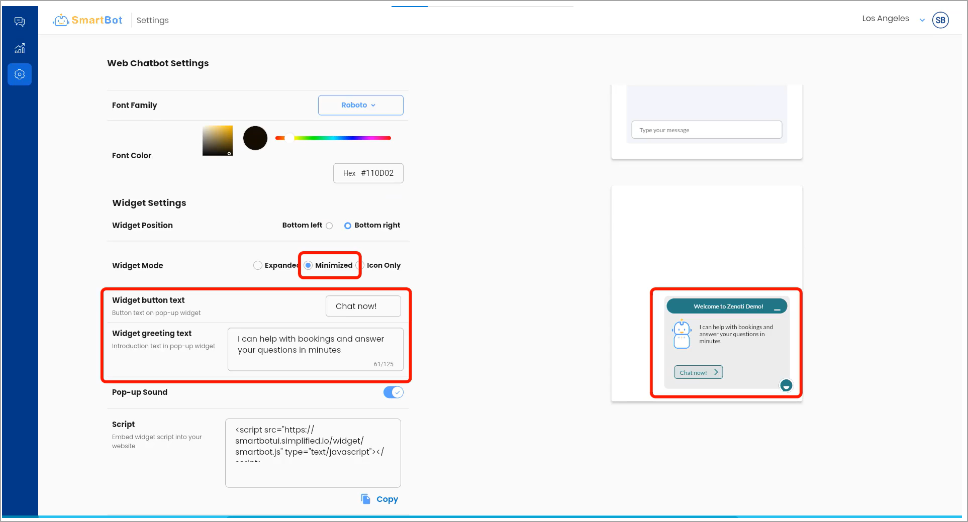Click Chat now button in widget preview

tap(698, 372)
